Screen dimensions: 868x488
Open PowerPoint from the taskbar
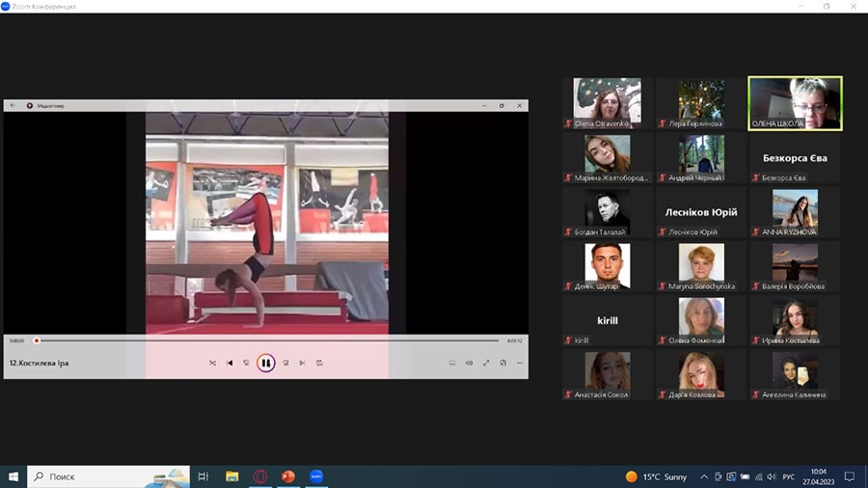(x=287, y=476)
